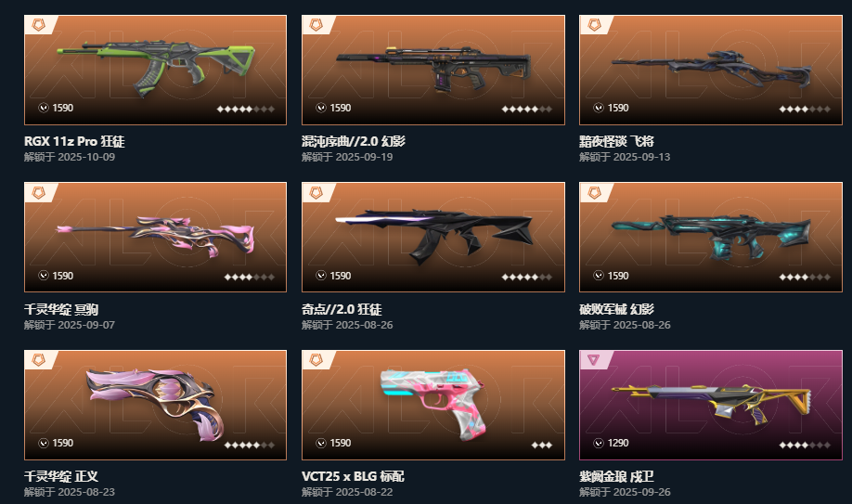Select the black 奇点//2.0 狂徒 rifle image

click(x=433, y=236)
